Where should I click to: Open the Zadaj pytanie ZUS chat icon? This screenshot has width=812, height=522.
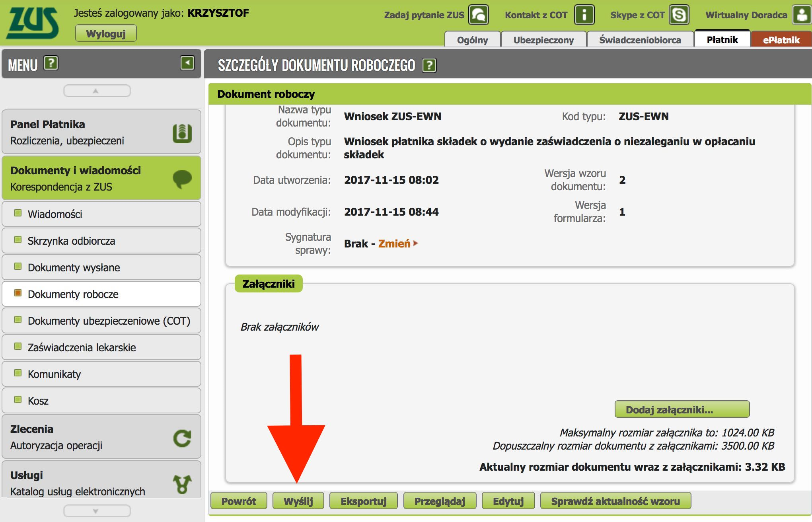coord(478,15)
